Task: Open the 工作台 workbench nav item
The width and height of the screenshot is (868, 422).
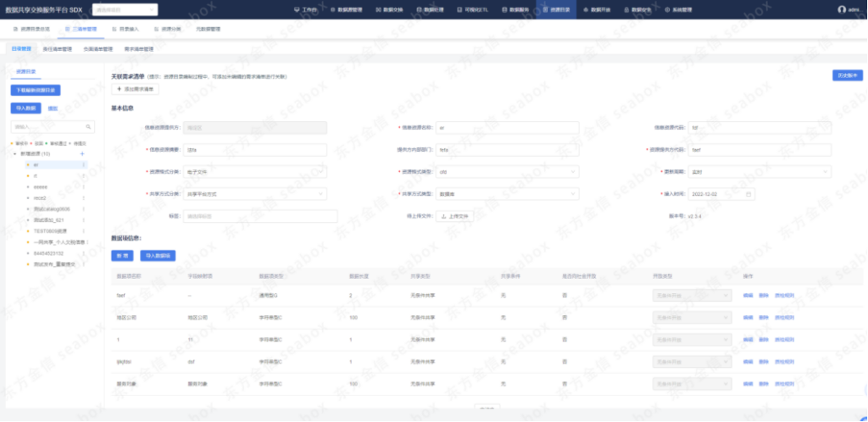Action: click(x=305, y=9)
